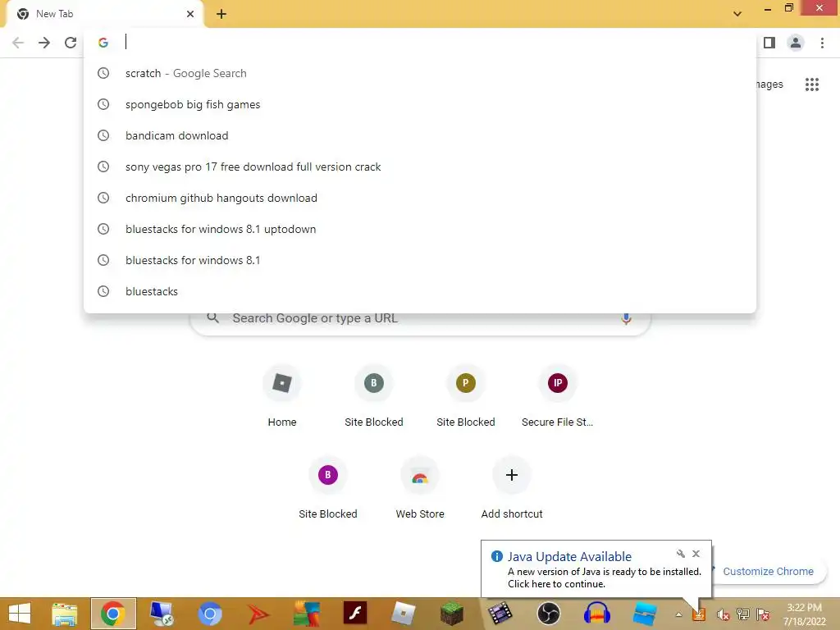The width and height of the screenshot is (840, 630).
Task: Choose spongebob big fish games suggestion
Action: click(420, 104)
